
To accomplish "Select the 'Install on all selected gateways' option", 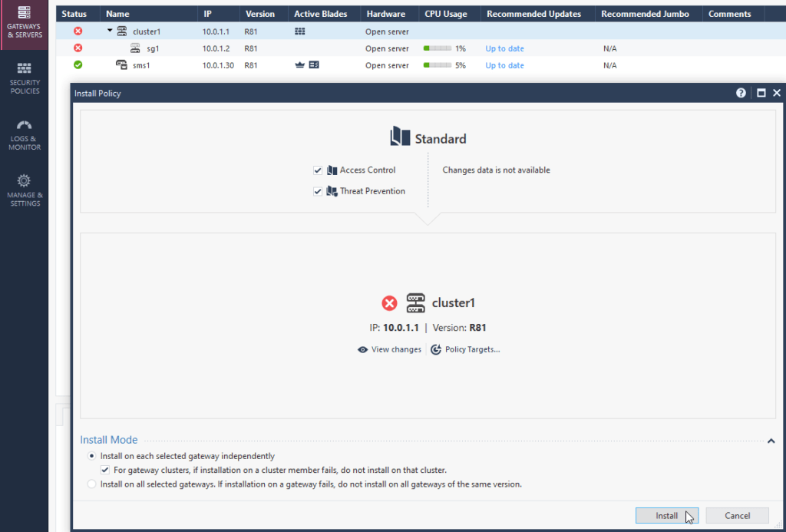I will (91, 483).
